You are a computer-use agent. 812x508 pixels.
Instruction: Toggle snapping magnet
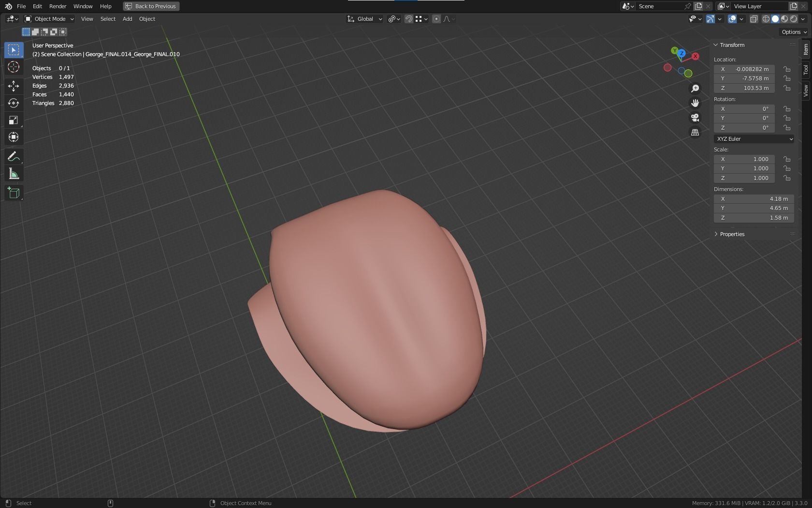[x=409, y=19]
